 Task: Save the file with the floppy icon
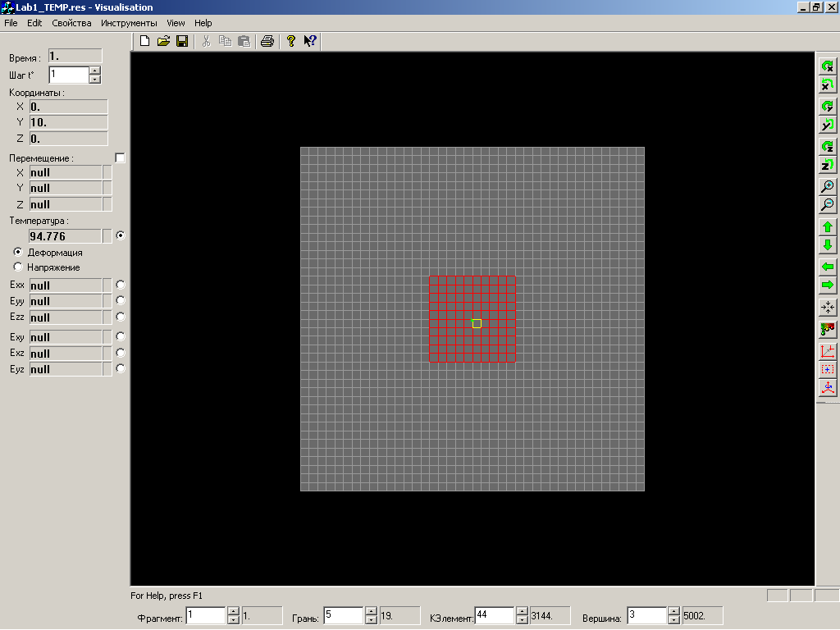point(182,41)
